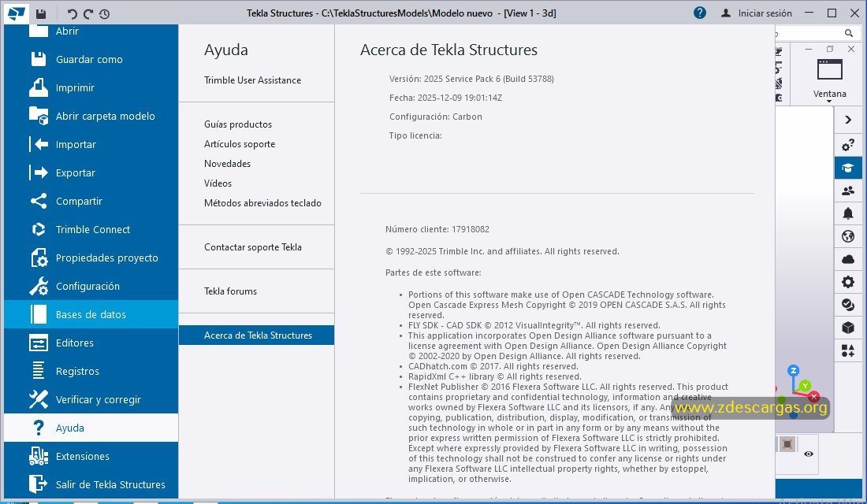Open the people users side pane icon
Viewport: 867px width, 504px height.
click(x=848, y=191)
